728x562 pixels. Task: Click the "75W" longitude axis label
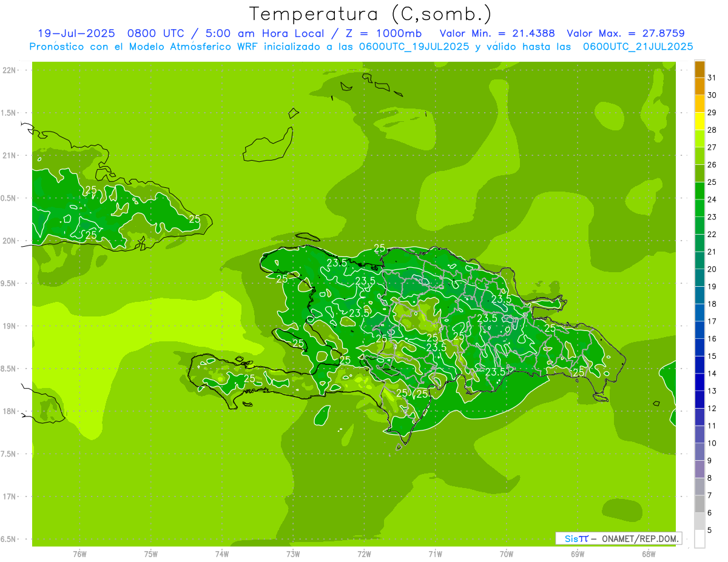click(x=151, y=554)
